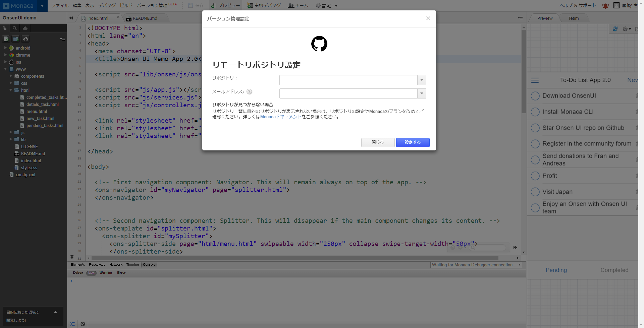The width and height of the screenshot is (644, 328).
Task: Click the 閉じる button
Action: [x=378, y=142]
